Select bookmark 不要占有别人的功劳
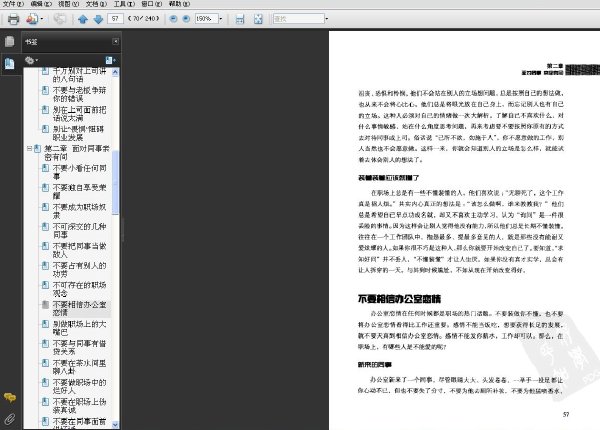Viewport: 600px width, 430px height. [79, 269]
